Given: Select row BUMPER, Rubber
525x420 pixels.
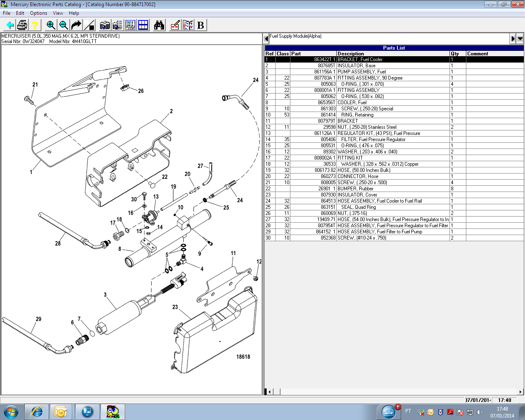Looking at the screenshot, I should (x=394, y=189).
